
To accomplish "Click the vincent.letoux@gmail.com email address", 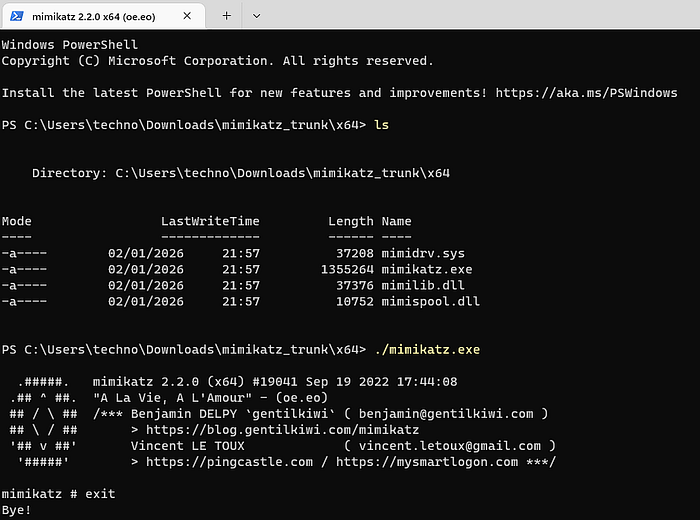I will click(x=450, y=446).
